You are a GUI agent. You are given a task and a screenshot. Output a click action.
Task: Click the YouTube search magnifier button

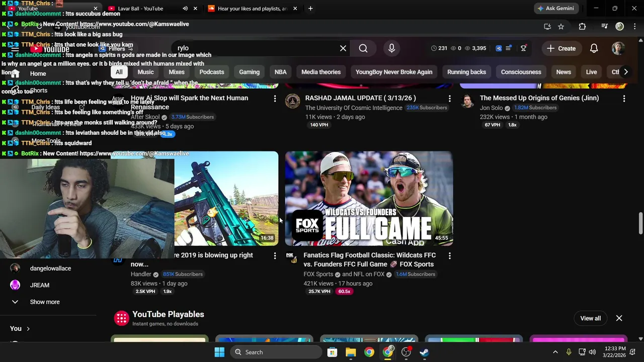click(363, 48)
